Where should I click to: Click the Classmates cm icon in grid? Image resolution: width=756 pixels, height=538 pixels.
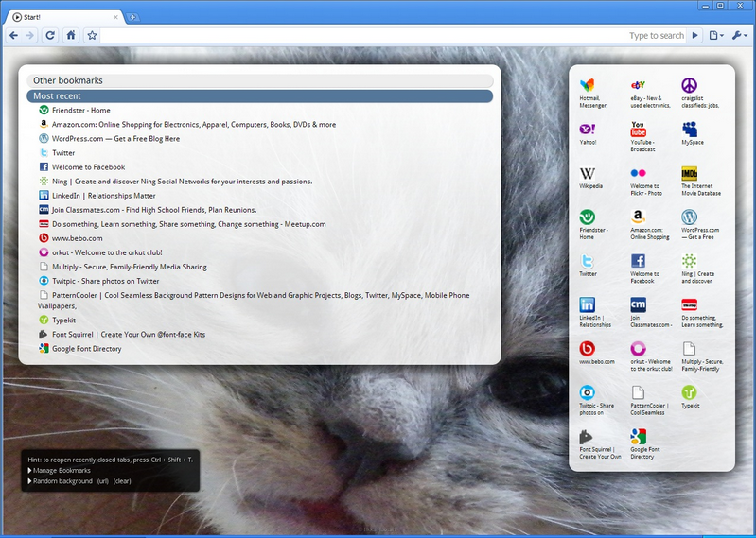point(638,304)
